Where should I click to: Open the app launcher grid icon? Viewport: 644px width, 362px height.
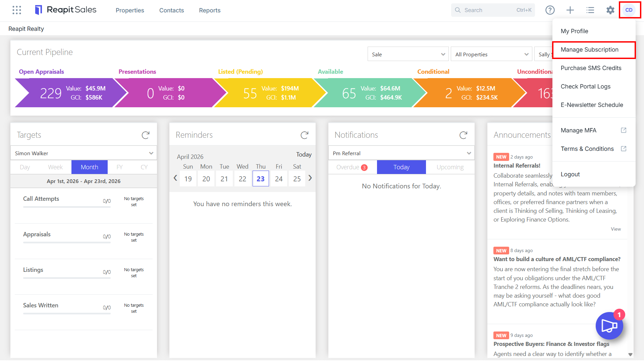(x=17, y=10)
